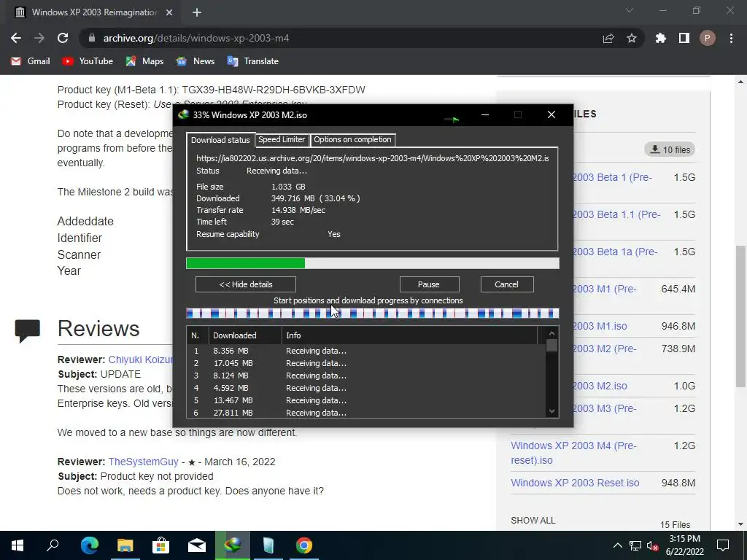The width and height of the screenshot is (747, 560).
Task: Click the address bar URL
Action: point(196,38)
